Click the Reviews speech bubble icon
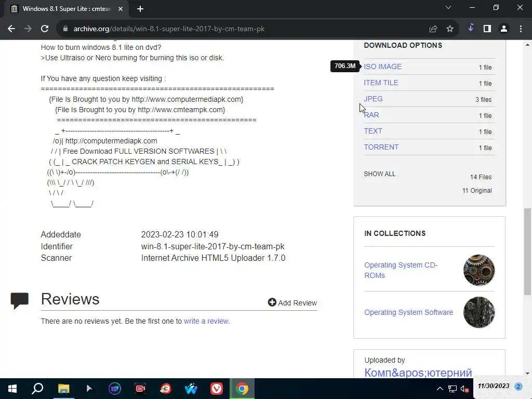Viewport: 532px width, 399px height. coord(19,301)
